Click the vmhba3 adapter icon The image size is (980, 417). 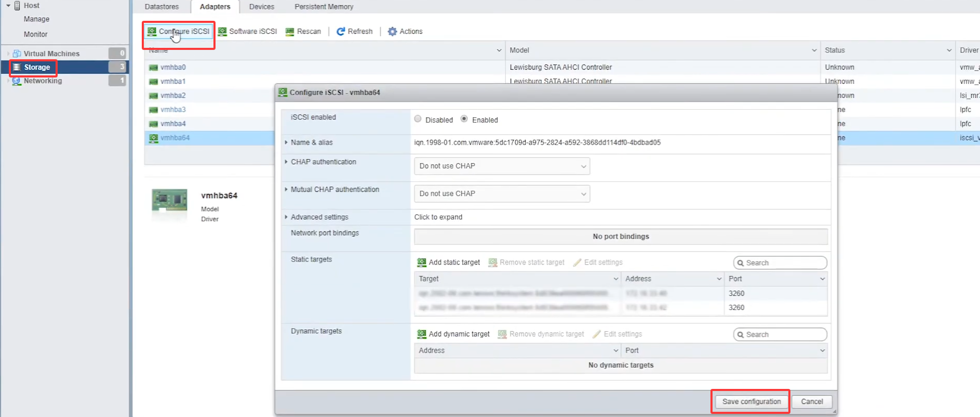(x=153, y=110)
